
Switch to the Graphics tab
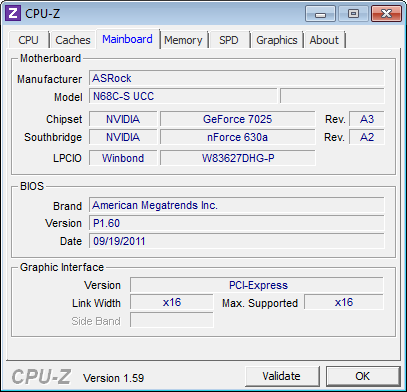click(x=277, y=40)
